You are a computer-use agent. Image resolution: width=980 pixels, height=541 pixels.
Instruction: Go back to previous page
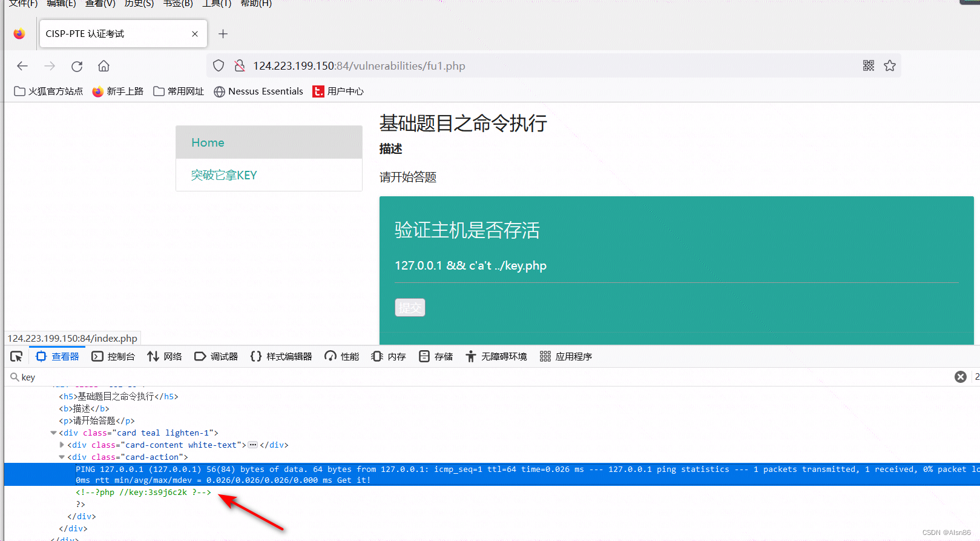(x=22, y=66)
